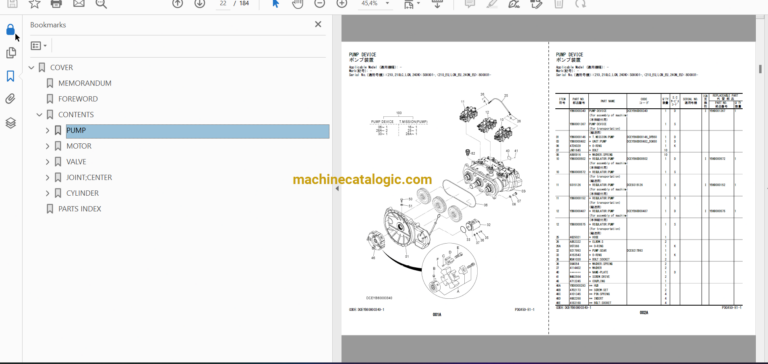Toggle the Bookmarks sidebar panel icon
This screenshot has width=768, height=364.
10,76
